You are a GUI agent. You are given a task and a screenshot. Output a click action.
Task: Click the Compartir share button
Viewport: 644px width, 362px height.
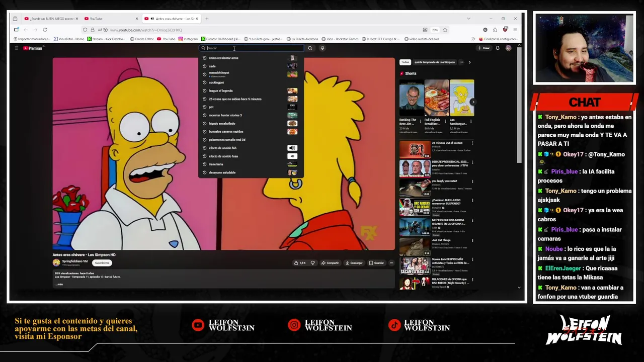(330, 263)
